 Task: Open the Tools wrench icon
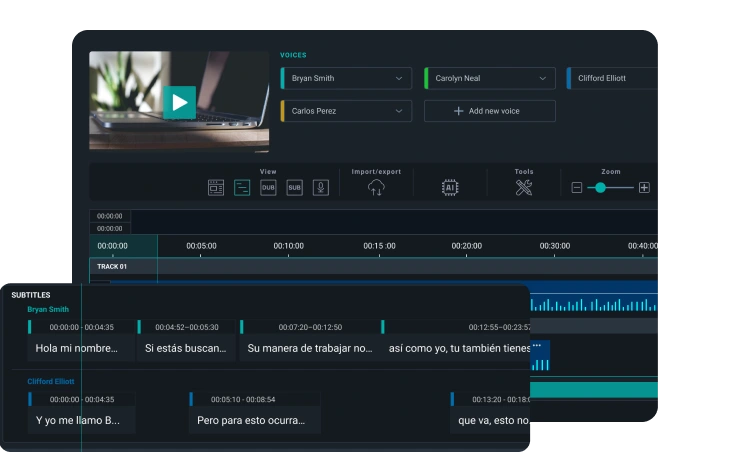click(x=524, y=187)
